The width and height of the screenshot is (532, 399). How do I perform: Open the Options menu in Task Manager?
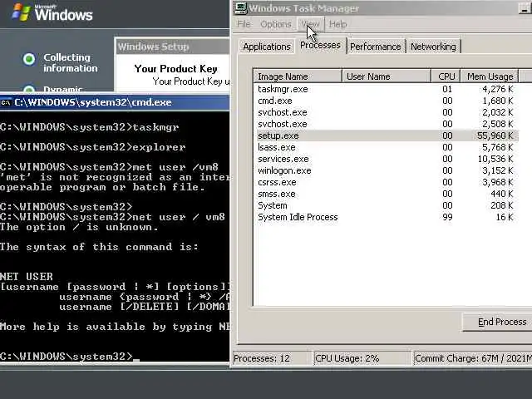[275, 24]
